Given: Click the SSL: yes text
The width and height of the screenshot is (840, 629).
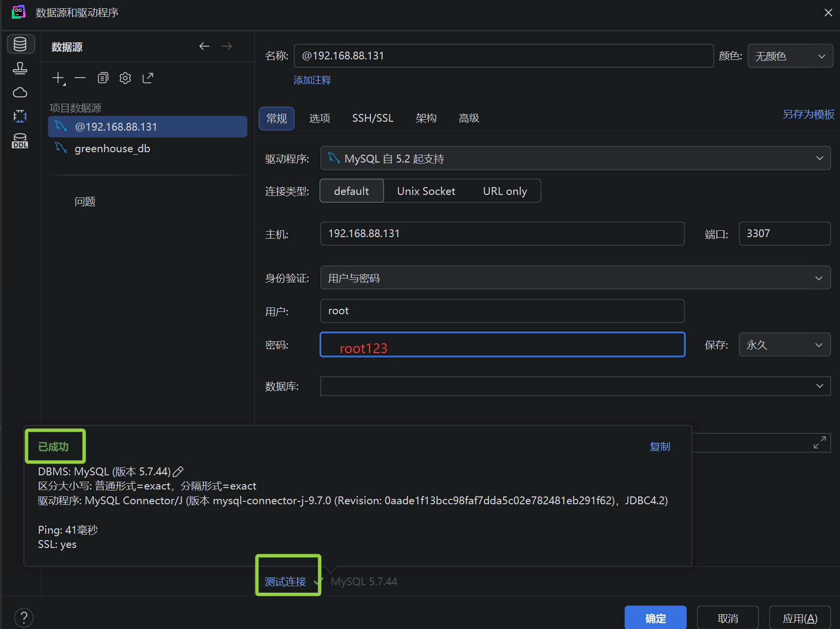Looking at the screenshot, I should 57,545.
